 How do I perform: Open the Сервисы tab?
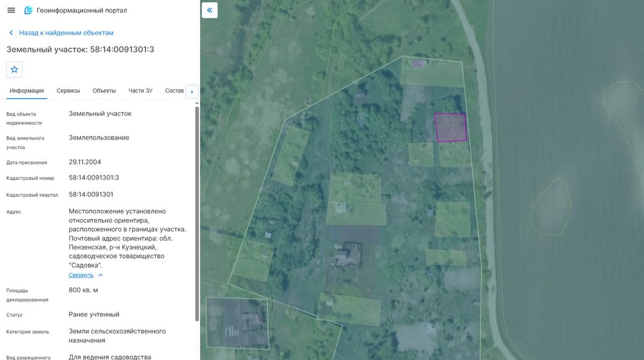coord(68,91)
